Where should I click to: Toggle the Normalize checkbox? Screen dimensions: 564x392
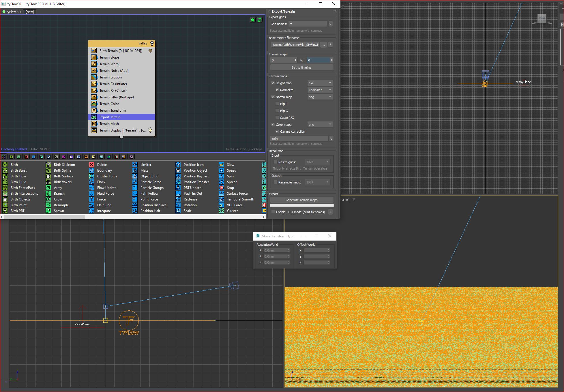(x=277, y=90)
